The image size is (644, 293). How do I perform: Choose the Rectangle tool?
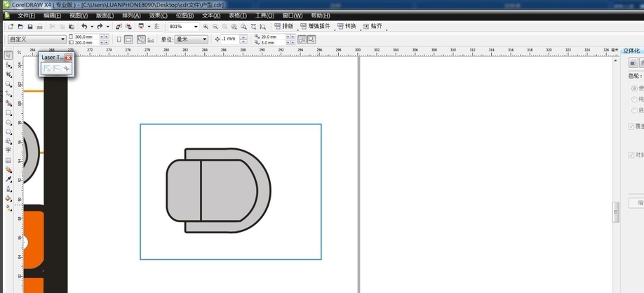tap(8, 112)
